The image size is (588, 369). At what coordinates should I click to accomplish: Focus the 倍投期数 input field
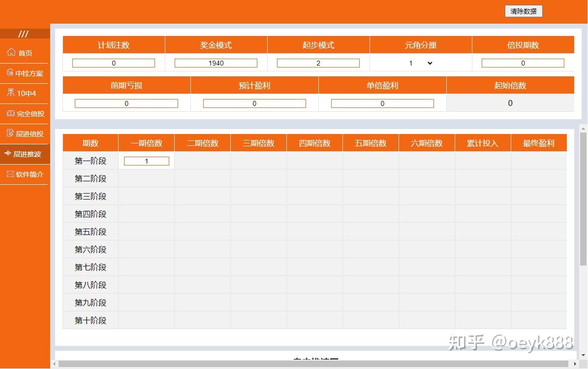pyautogui.click(x=523, y=63)
